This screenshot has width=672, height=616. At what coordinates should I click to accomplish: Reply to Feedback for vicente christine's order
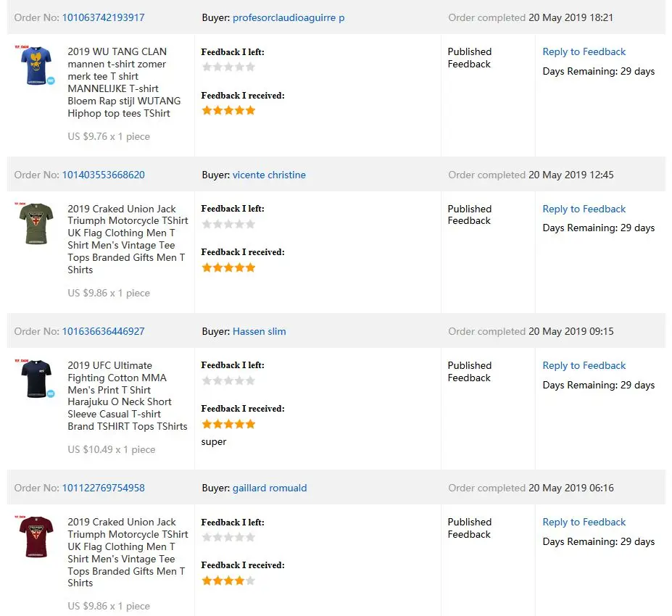(x=584, y=209)
